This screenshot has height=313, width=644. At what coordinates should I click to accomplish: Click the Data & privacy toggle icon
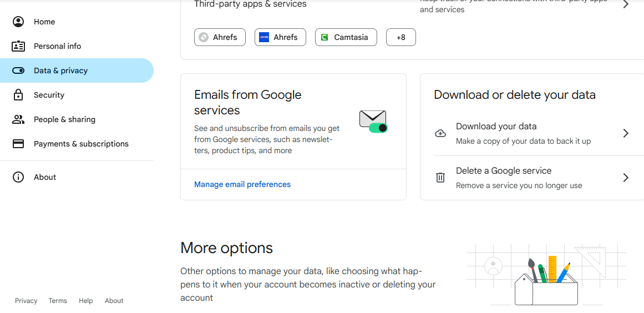pyautogui.click(x=18, y=70)
